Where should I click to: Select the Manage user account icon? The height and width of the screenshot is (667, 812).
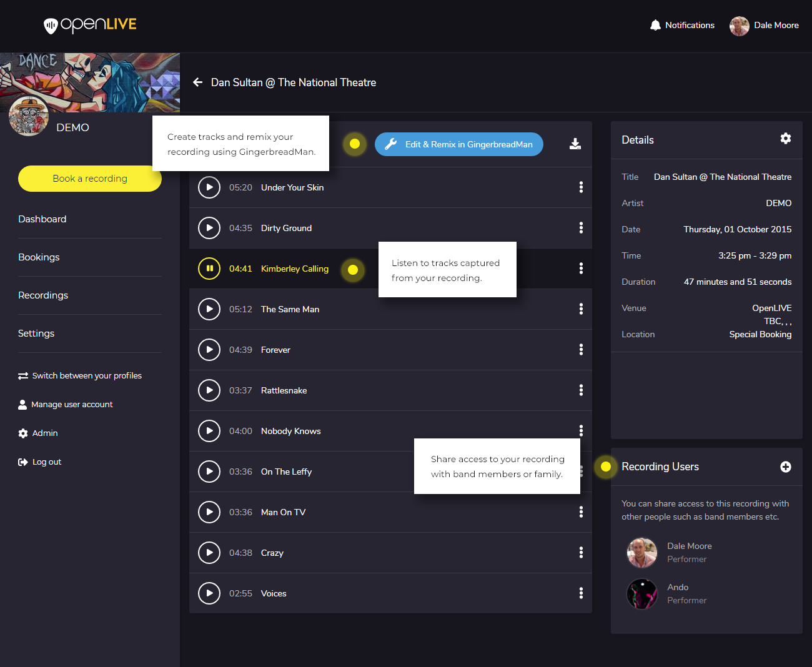coord(22,404)
